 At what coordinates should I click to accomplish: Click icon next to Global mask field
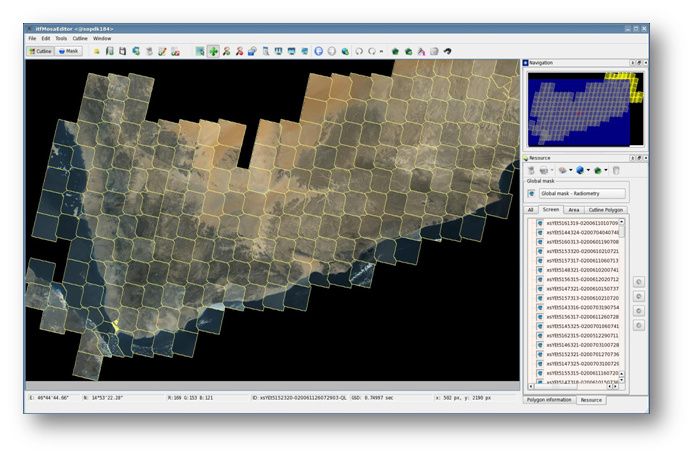531,193
